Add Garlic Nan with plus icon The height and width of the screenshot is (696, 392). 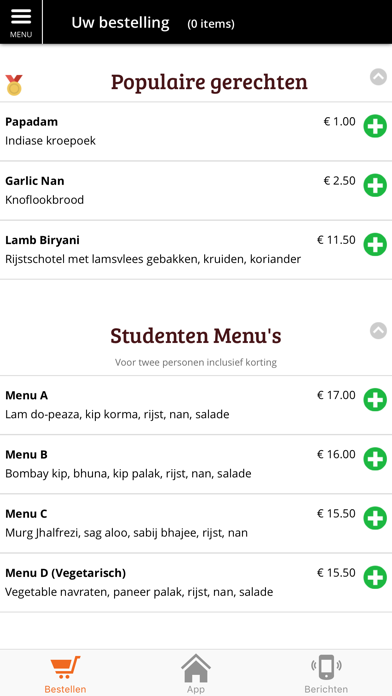(375, 185)
